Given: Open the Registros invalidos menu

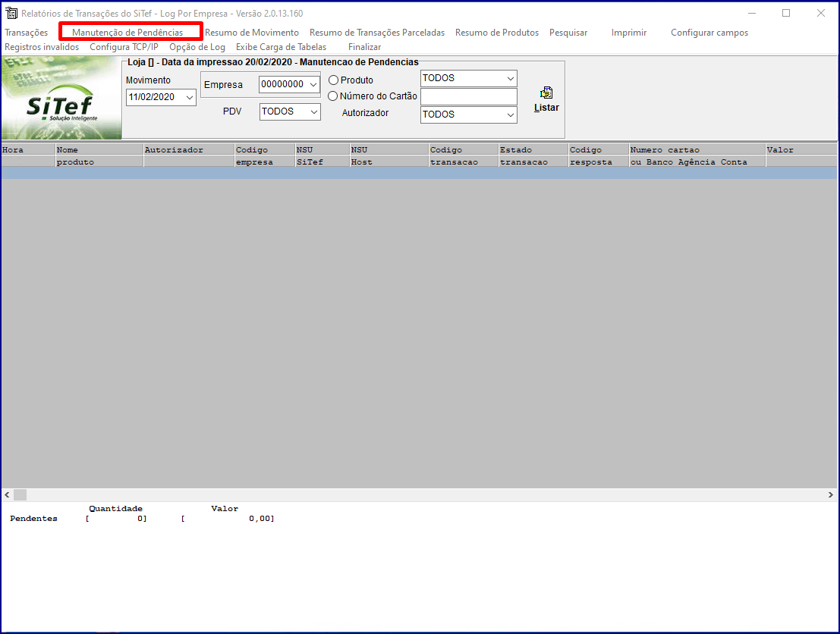Looking at the screenshot, I should 42,47.
